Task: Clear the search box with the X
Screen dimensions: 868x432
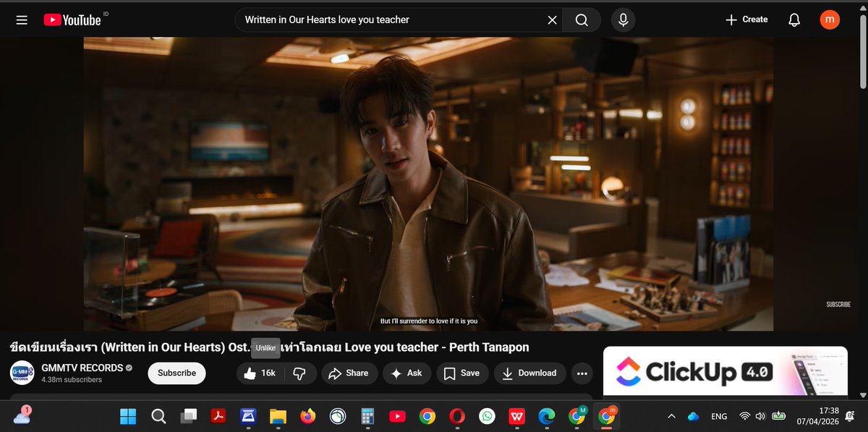Action: pos(552,20)
